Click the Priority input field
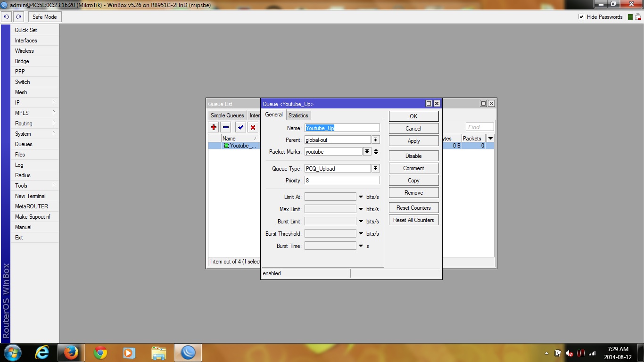 point(342,181)
